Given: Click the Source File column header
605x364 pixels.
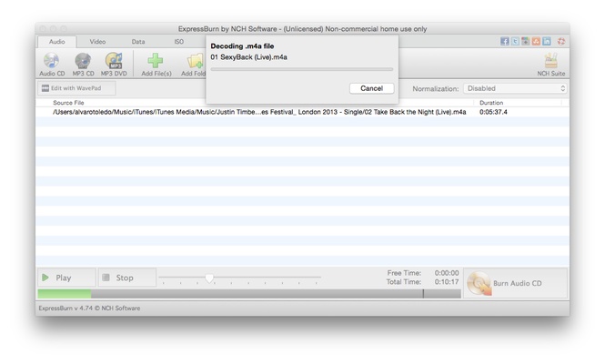Looking at the screenshot, I should pos(68,103).
